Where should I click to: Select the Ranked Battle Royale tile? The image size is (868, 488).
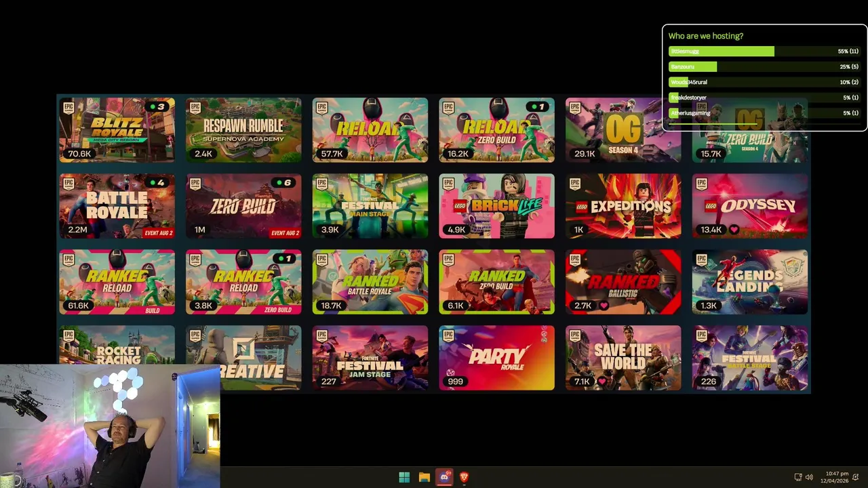tap(370, 282)
